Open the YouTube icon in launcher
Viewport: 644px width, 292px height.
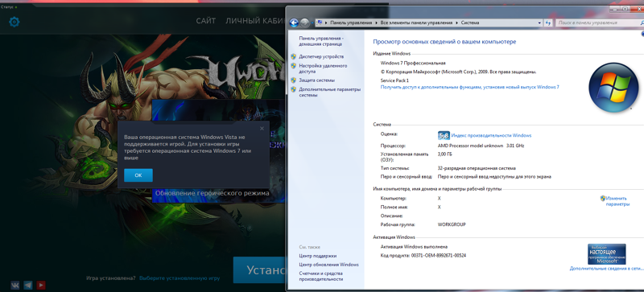coord(41,285)
